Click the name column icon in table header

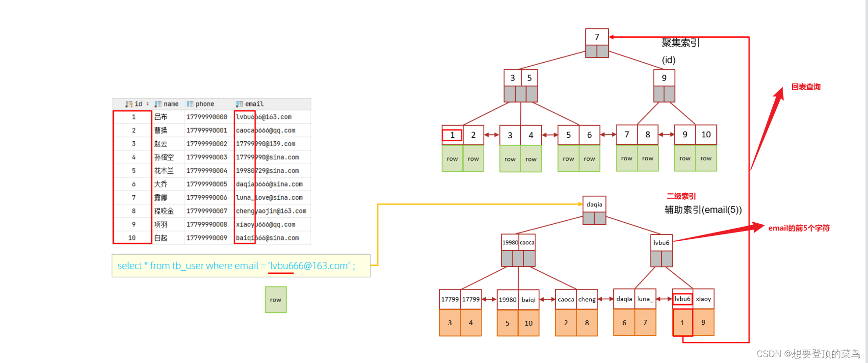pos(158,104)
